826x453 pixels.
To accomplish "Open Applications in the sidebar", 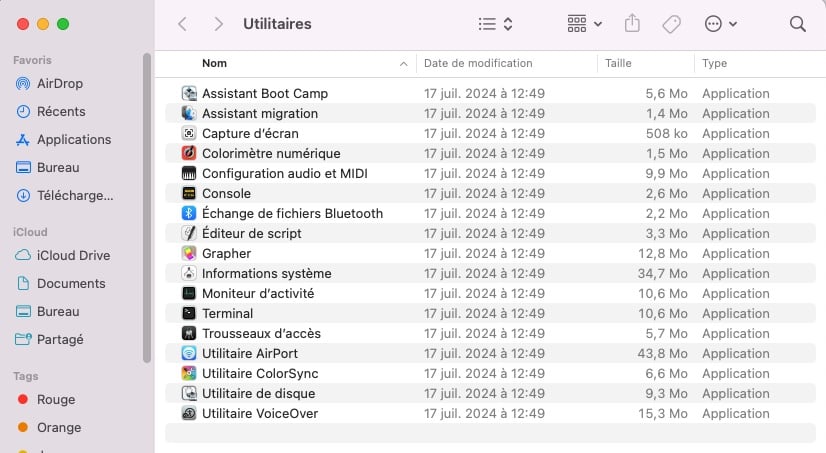I will [x=64, y=140].
